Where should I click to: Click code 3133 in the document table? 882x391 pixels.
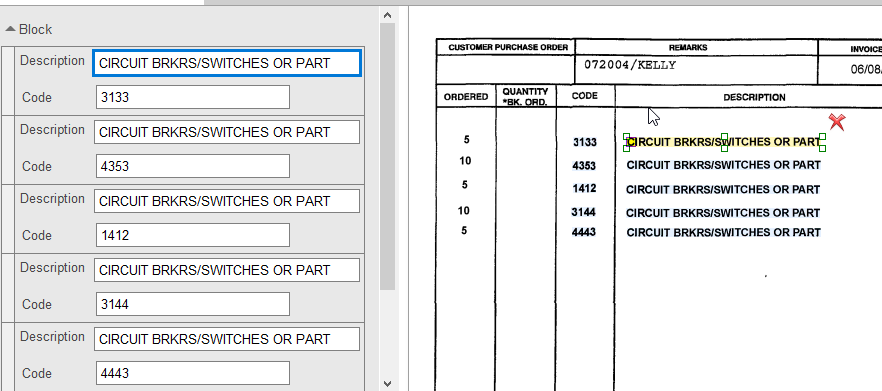[x=584, y=142]
